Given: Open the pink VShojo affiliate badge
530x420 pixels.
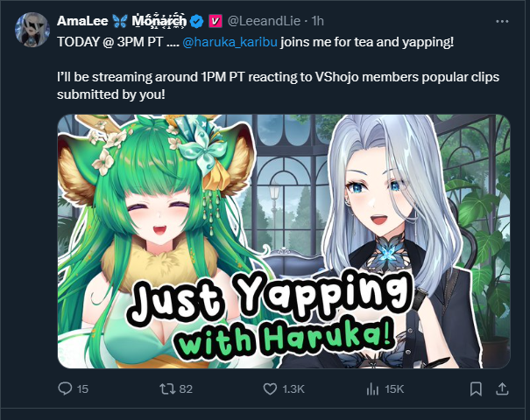Looking at the screenshot, I should click(x=215, y=21).
